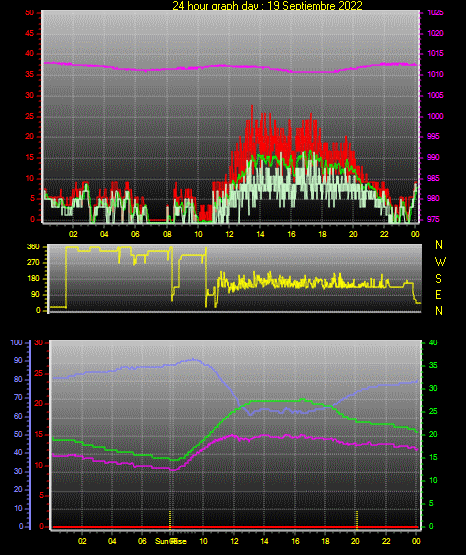Click the blue 70 humidity axis label

coord(18,397)
